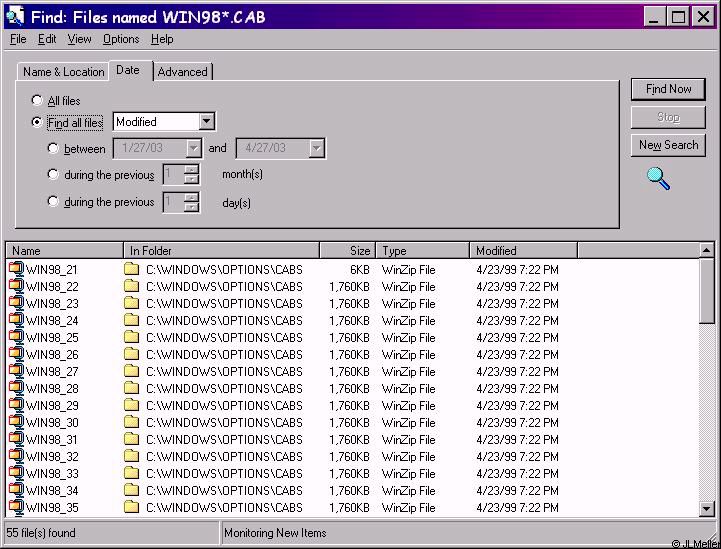Click the New Search button

pyautogui.click(x=668, y=145)
